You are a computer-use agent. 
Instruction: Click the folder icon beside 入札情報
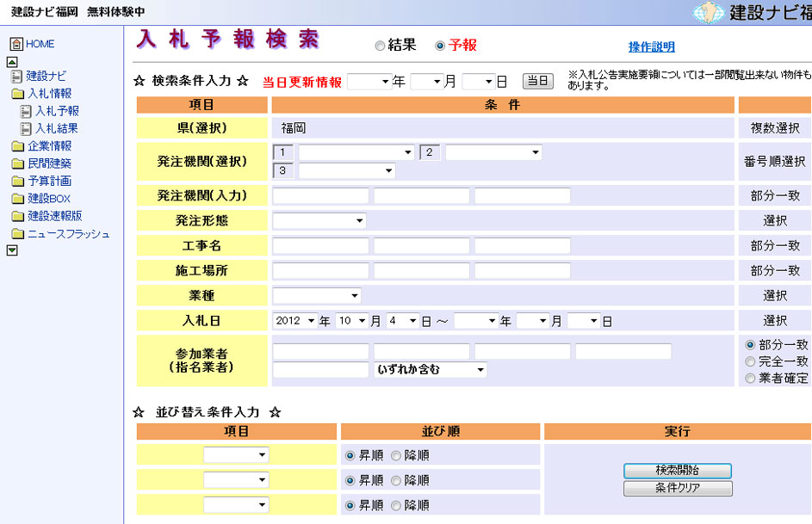(x=18, y=94)
